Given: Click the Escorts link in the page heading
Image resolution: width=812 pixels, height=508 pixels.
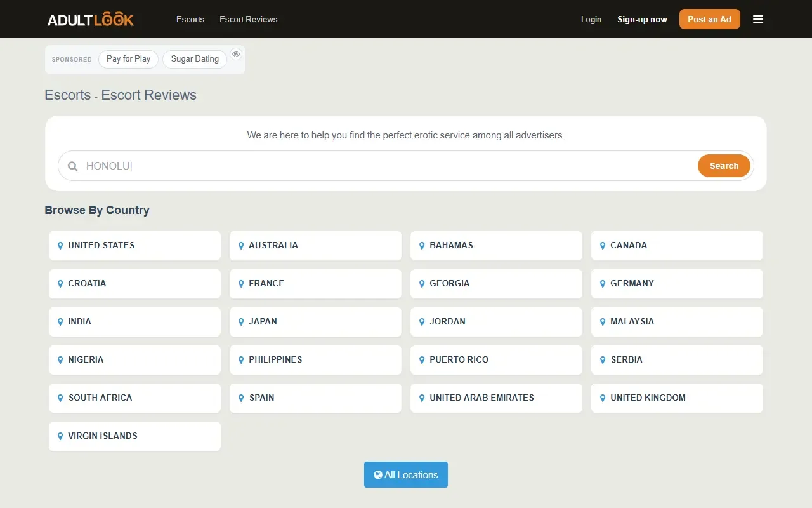Looking at the screenshot, I should click(68, 95).
